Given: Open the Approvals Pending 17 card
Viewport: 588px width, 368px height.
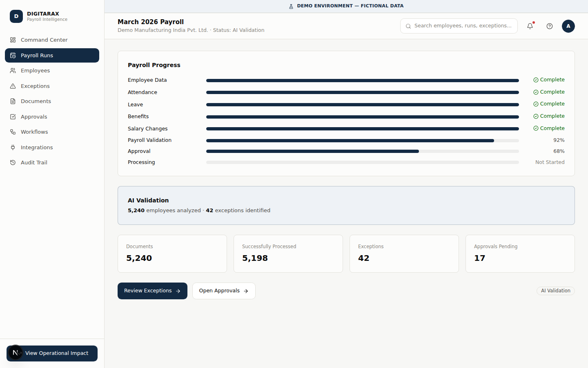Looking at the screenshot, I should (520, 254).
